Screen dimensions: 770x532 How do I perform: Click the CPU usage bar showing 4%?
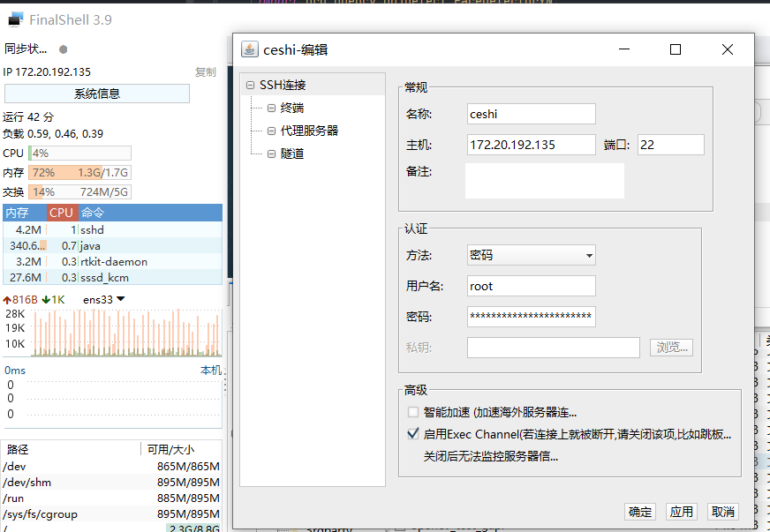tap(79, 154)
